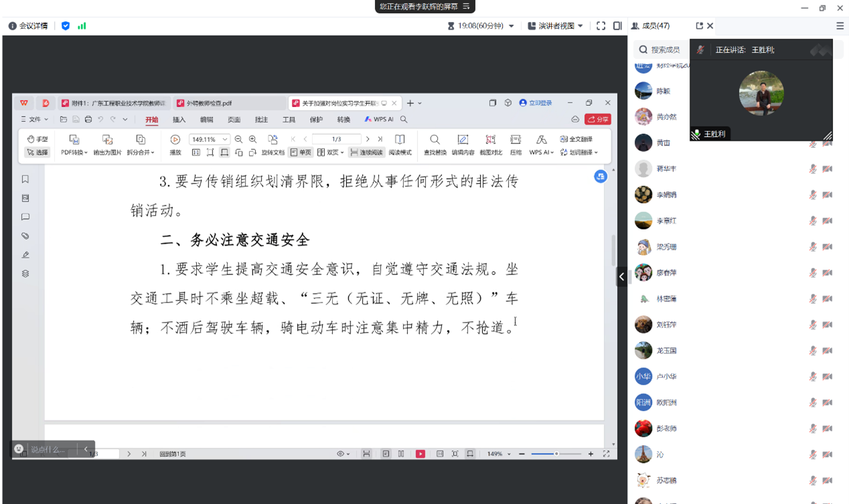
Task: Click the zoom slider in status bar
Action: (x=556, y=454)
